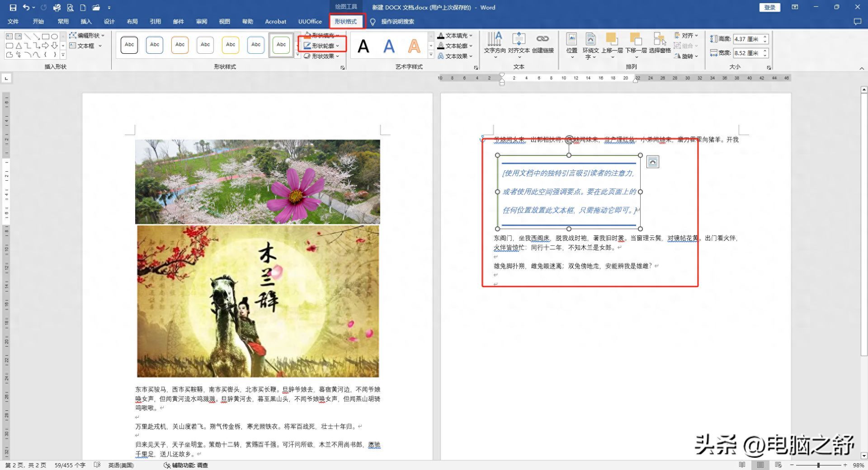
Task: Collapse the ribbon with the up chevron
Action: 862,68
